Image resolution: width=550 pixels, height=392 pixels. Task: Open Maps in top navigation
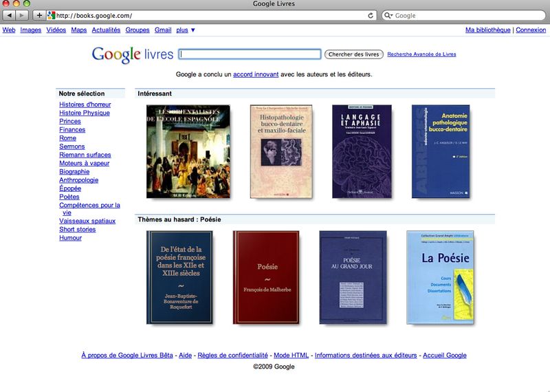point(79,30)
